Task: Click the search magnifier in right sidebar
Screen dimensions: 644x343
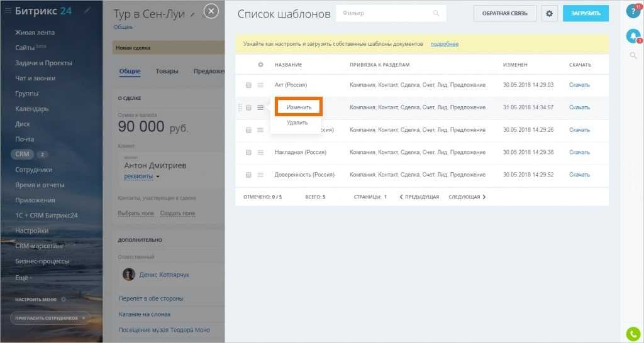Action: point(633,56)
